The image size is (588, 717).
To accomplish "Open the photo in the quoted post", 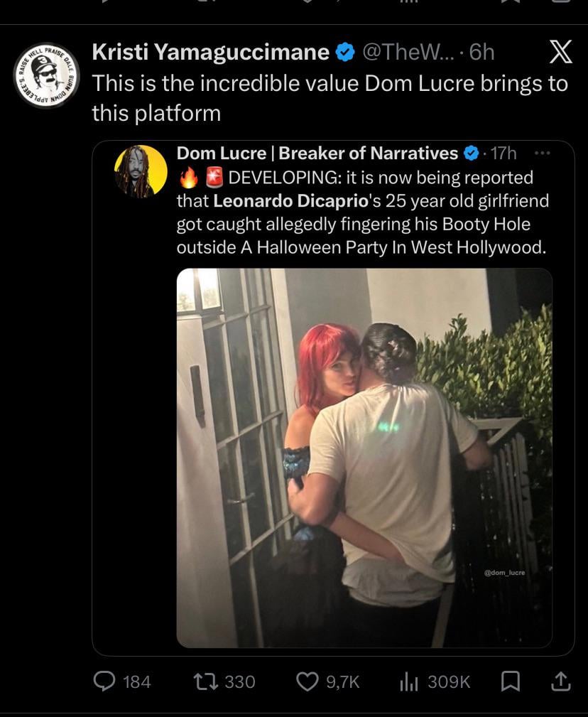I will (x=364, y=458).
